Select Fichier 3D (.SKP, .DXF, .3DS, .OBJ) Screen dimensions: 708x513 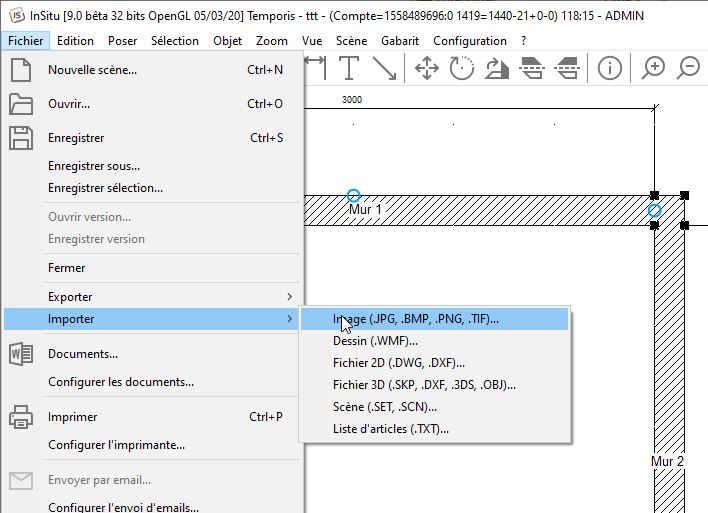[x=424, y=385]
